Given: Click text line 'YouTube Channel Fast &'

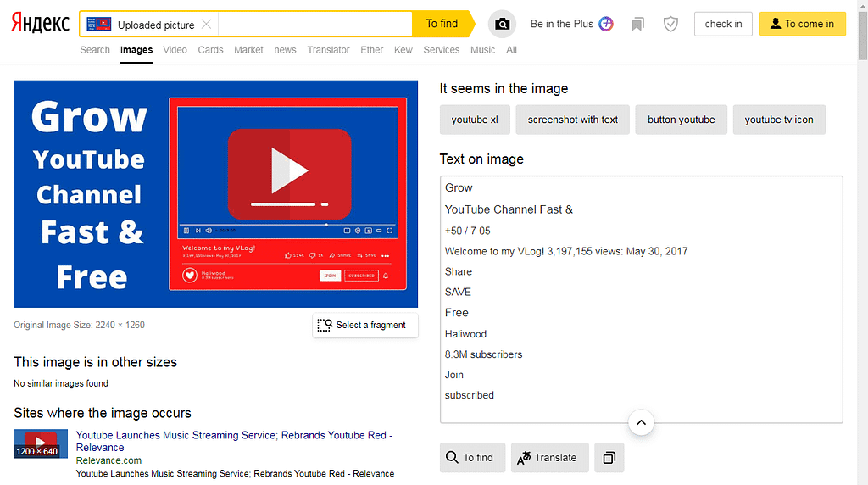Looking at the screenshot, I should click(x=509, y=209).
